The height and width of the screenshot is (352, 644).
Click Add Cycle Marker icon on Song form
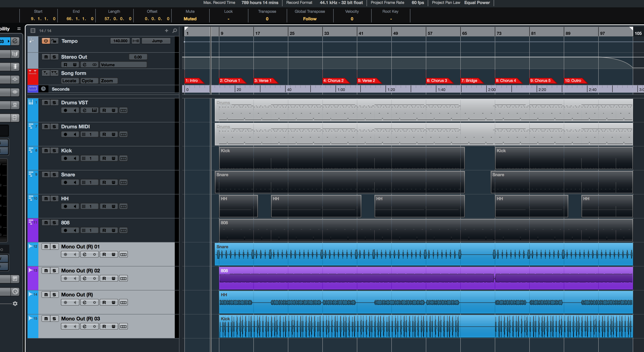[54, 73]
